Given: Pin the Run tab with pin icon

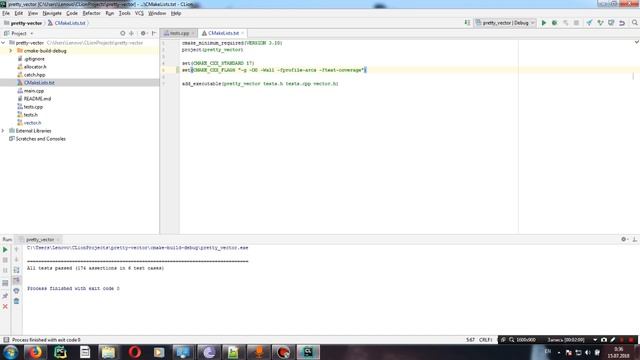Looking at the screenshot, I should point(5,296).
